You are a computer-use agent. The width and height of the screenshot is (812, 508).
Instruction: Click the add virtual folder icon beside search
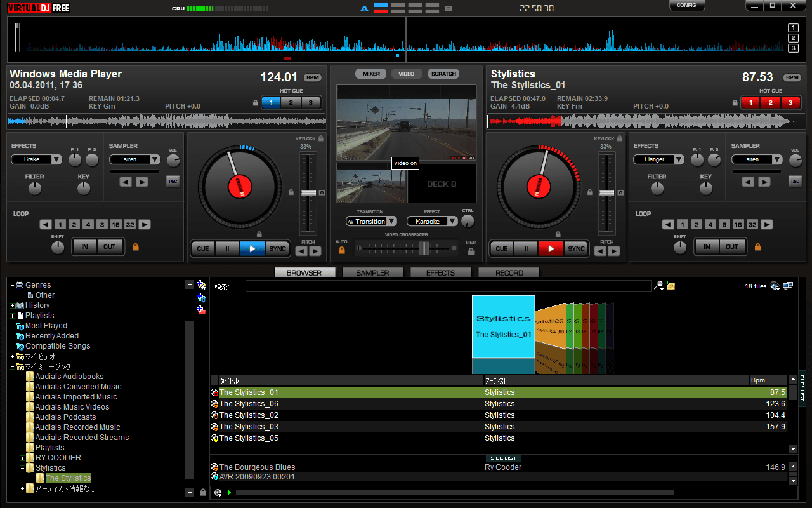tap(671, 286)
